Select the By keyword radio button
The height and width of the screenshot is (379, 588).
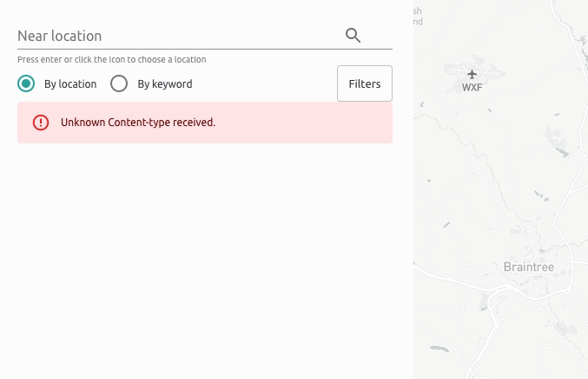[119, 83]
